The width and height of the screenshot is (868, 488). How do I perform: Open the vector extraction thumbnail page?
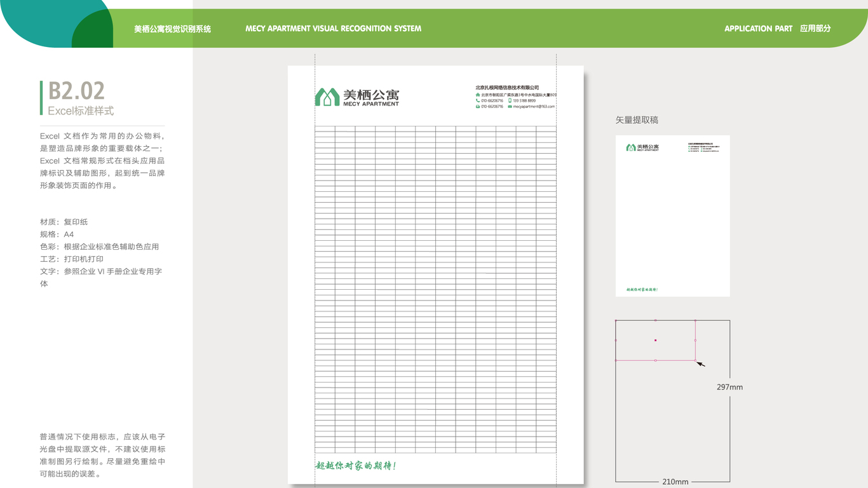tap(672, 215)
